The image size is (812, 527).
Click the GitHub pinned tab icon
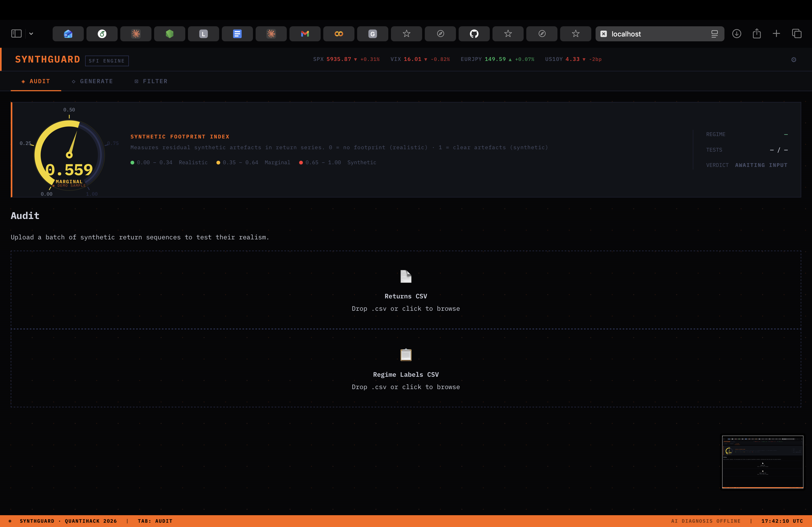coord(474,34)
